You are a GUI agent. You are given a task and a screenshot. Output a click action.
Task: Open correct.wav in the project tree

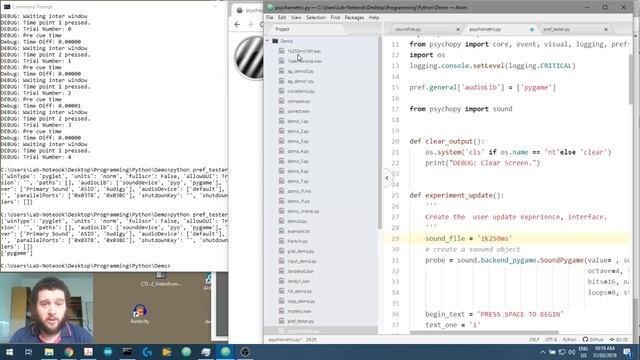[298, 111]
